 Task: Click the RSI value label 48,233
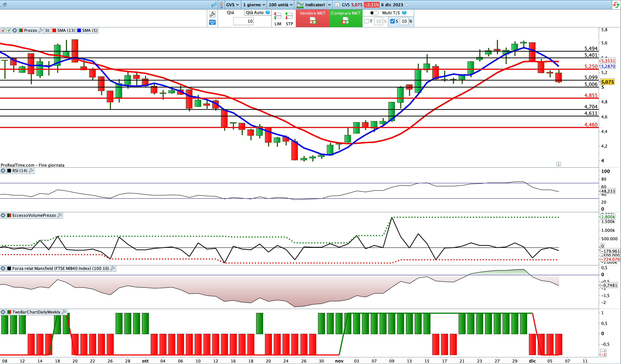click(608, 191)
